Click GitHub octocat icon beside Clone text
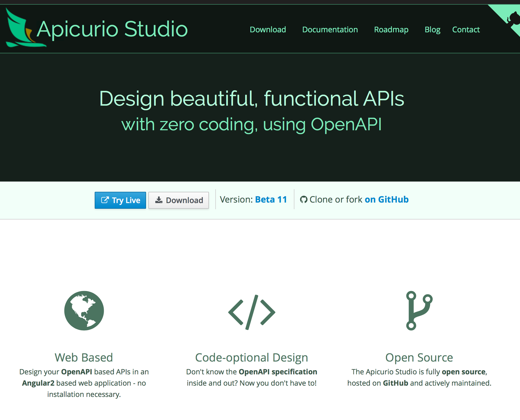The height and width of the screenshot is (420, 520). click(304, 199)
